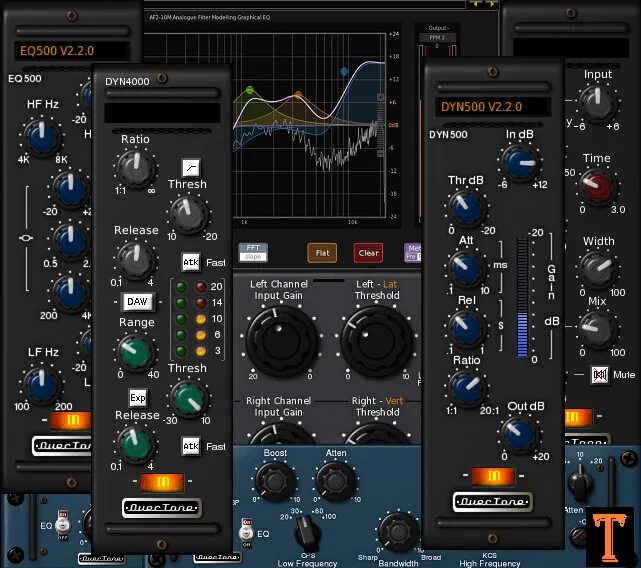Click the green EQ band node
The image size is (641, 568).
coord(250,89)
